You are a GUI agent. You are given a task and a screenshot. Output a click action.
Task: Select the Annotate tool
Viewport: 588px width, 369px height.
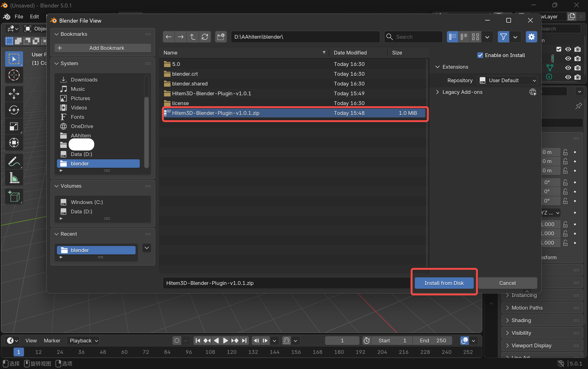14,161
